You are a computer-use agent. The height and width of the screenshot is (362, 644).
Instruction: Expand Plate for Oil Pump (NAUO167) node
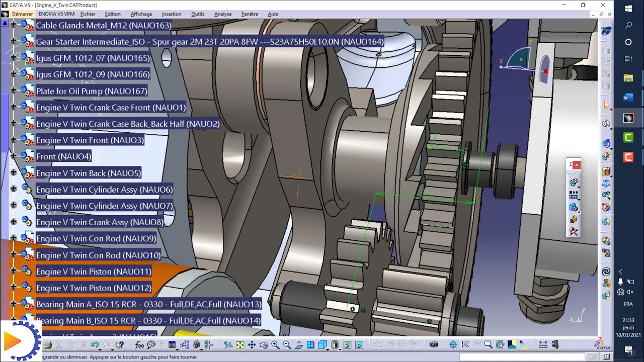pos(14,90)
